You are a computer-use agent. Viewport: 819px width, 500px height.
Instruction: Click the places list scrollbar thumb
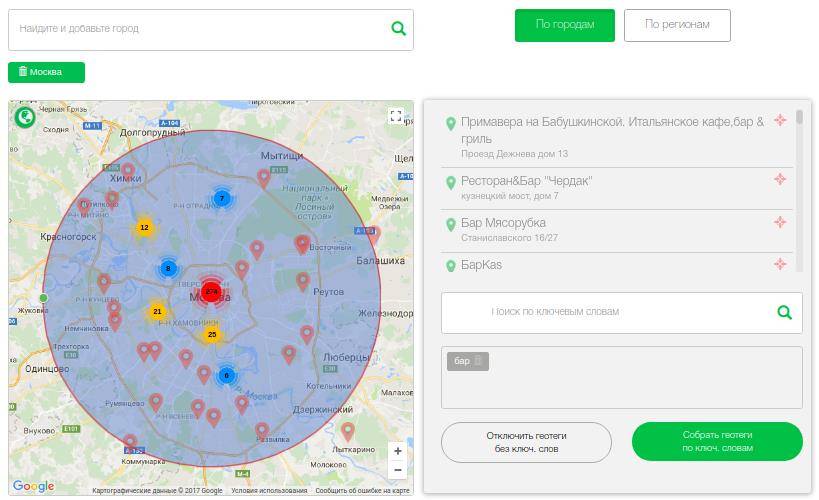point(799,117)
